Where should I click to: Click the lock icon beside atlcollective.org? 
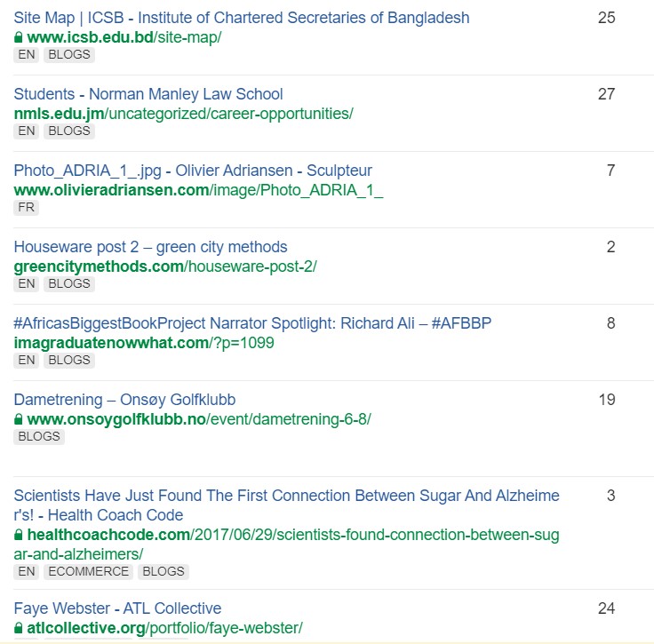point(18,628)
